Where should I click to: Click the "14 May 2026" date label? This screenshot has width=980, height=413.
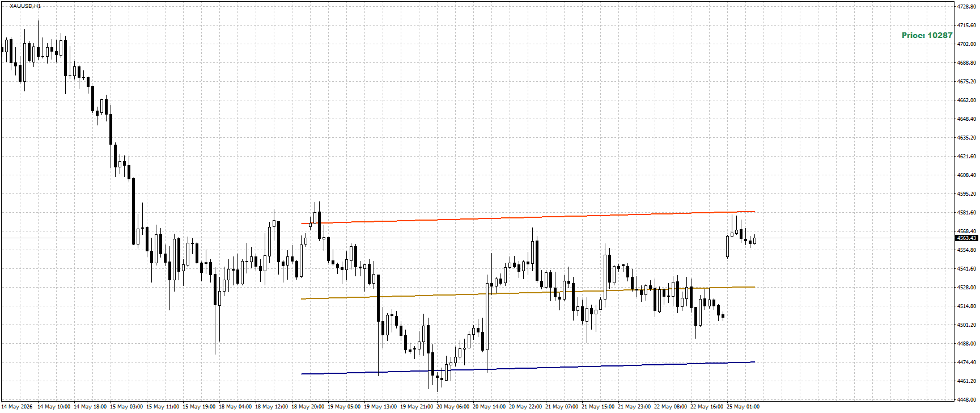click(x=18, y=407)
